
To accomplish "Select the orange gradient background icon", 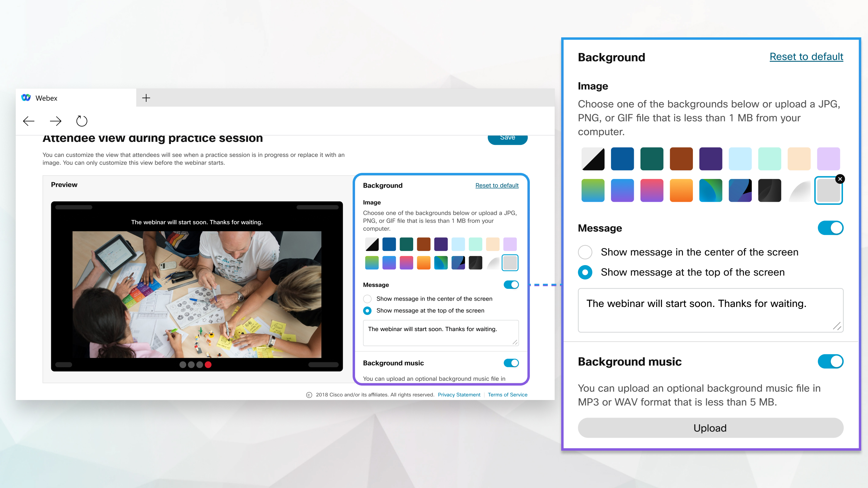I will 681,190.
